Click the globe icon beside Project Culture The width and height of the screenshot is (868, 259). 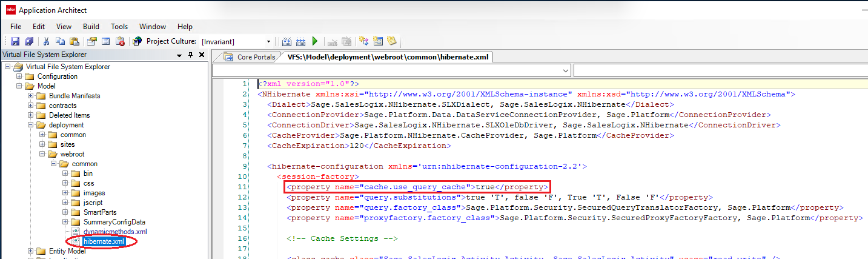137,41
